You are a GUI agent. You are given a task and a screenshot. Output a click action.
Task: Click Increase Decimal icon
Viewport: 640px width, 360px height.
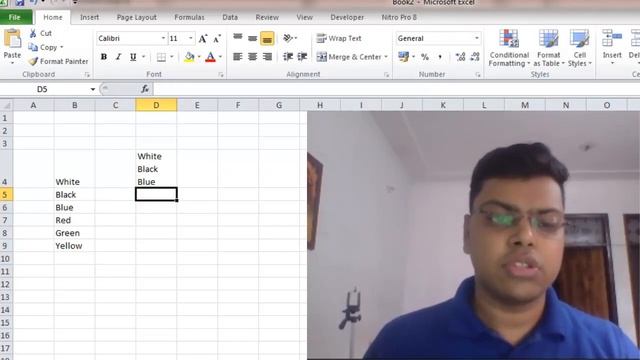point(460,57)
